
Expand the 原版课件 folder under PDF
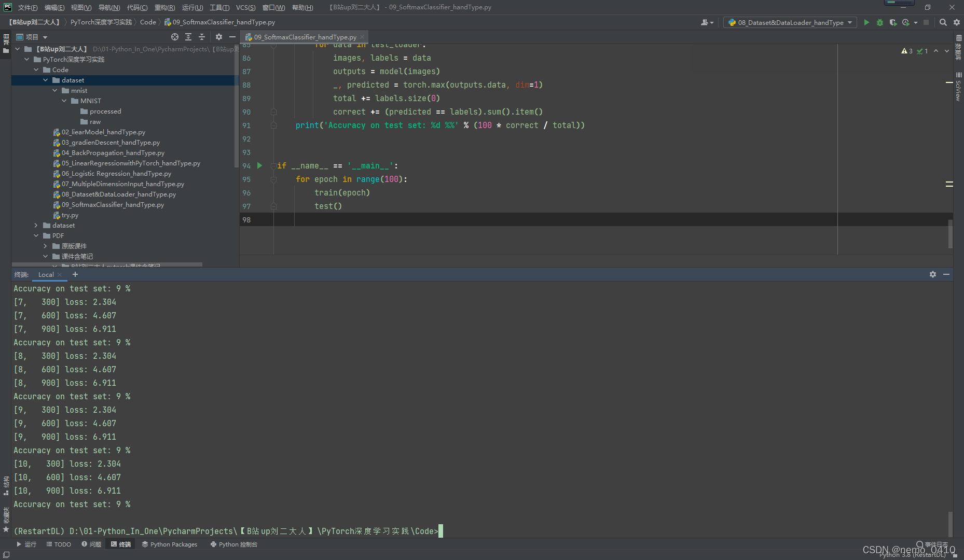46,246
